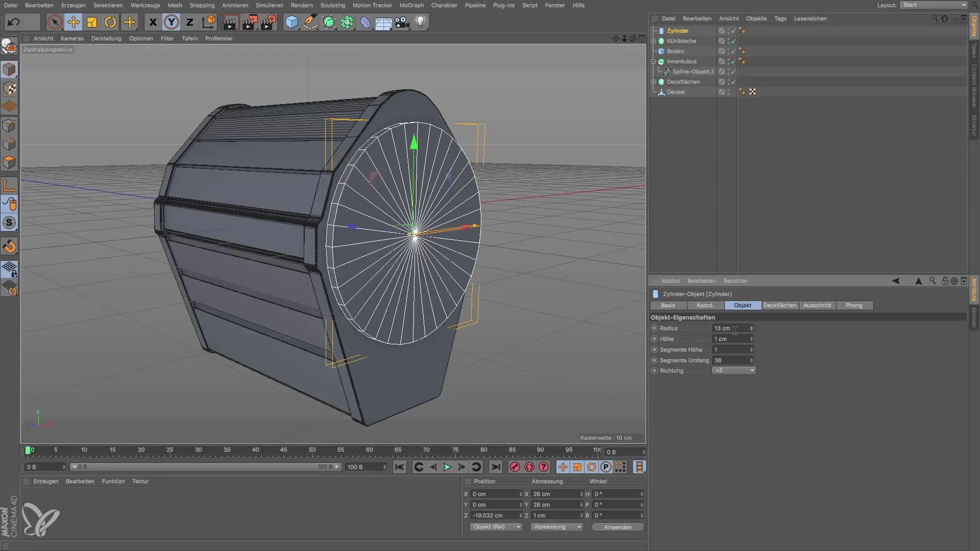This screenshot has width=980, height=551.
Task: Expand the Kühlbleche object
Action: coord(653,41)
